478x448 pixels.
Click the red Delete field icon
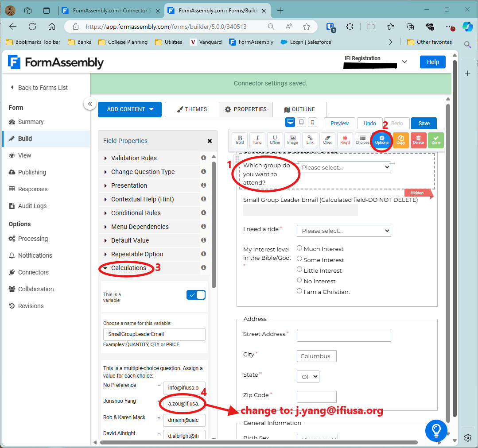pos(418,140)
